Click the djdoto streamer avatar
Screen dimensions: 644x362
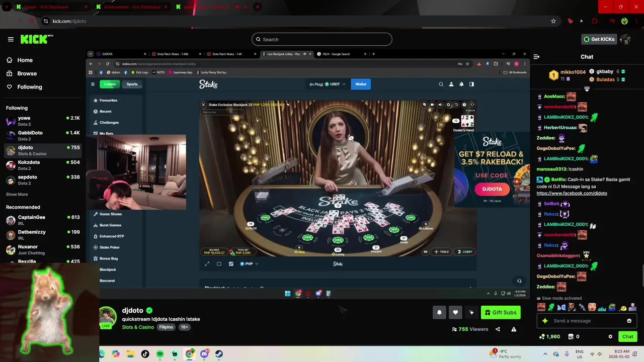pyautogui.click(x=107, y=316)
